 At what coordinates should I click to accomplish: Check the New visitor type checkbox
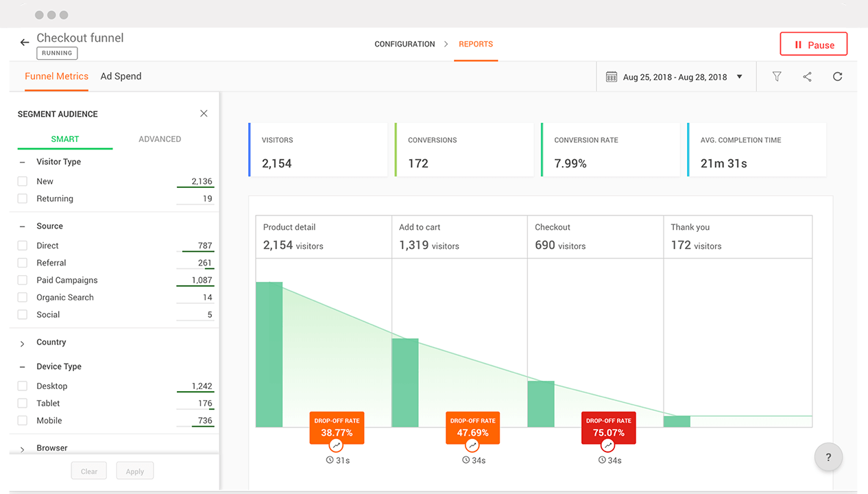[23, 181]
